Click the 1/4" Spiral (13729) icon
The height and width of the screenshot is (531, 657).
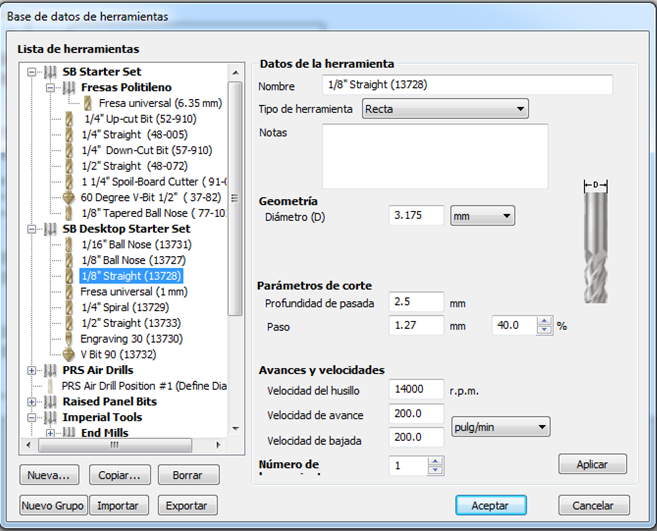69,308
